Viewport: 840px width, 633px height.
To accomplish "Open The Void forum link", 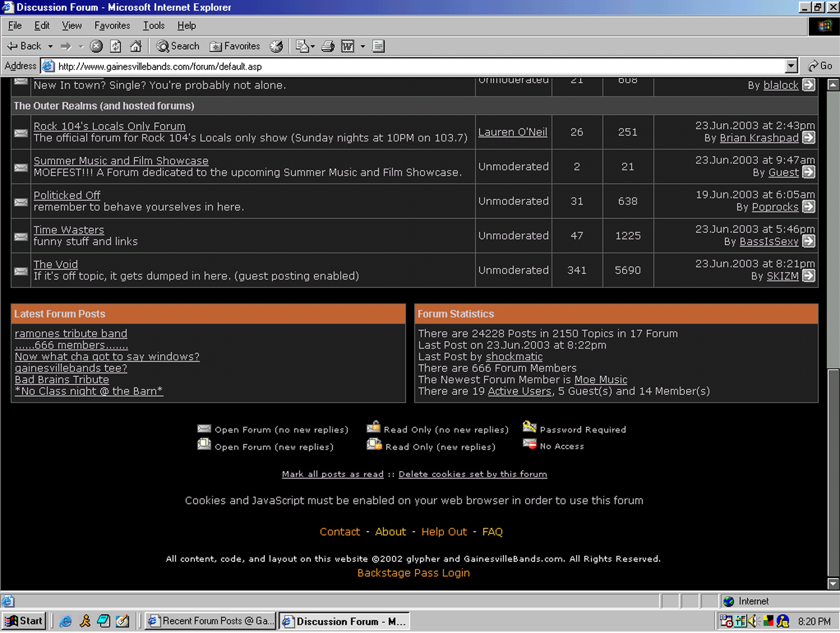I will [56, 264].
